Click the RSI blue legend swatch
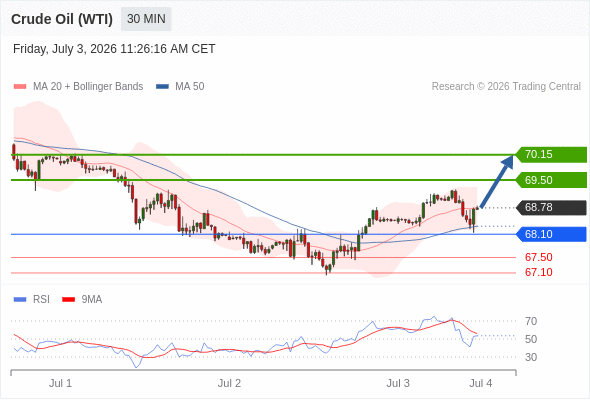 [x=20, y=300]
